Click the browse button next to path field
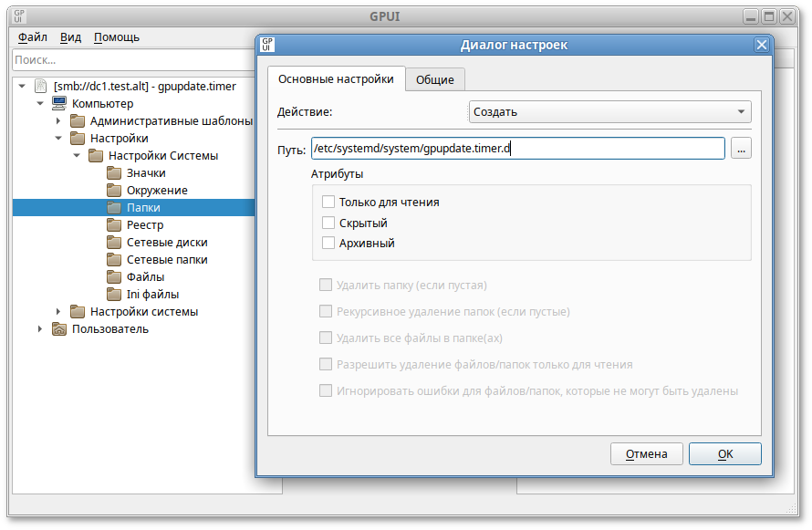The image size is (812, 530). (741, 149)
